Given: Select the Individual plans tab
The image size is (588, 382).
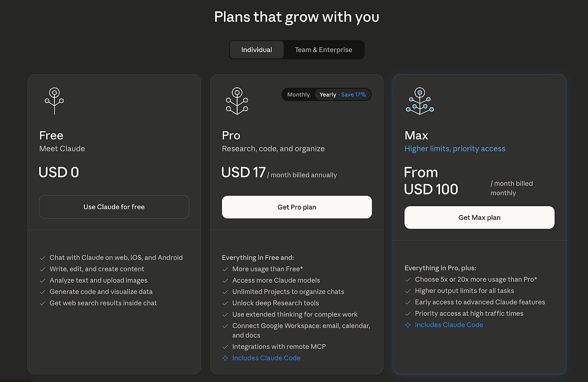Looking at the screenshot, I should click(257, 50).
